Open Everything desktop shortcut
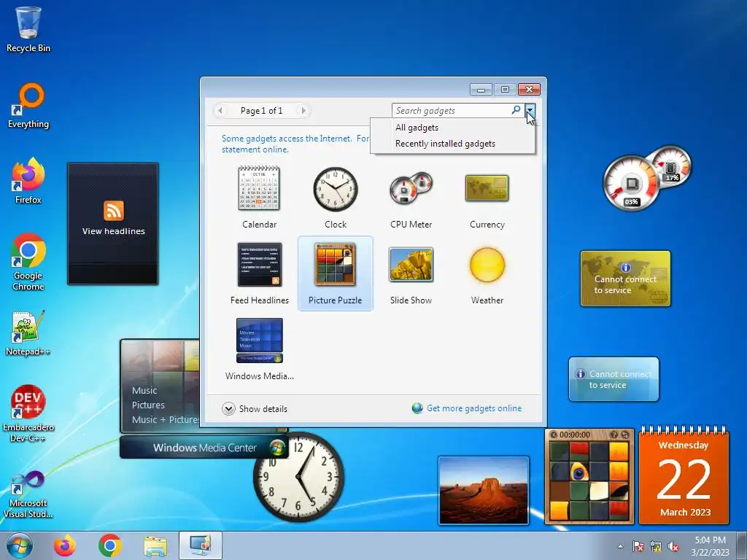Image resolution: width=747 pixels, height=560 pixels. coord(28,106)
